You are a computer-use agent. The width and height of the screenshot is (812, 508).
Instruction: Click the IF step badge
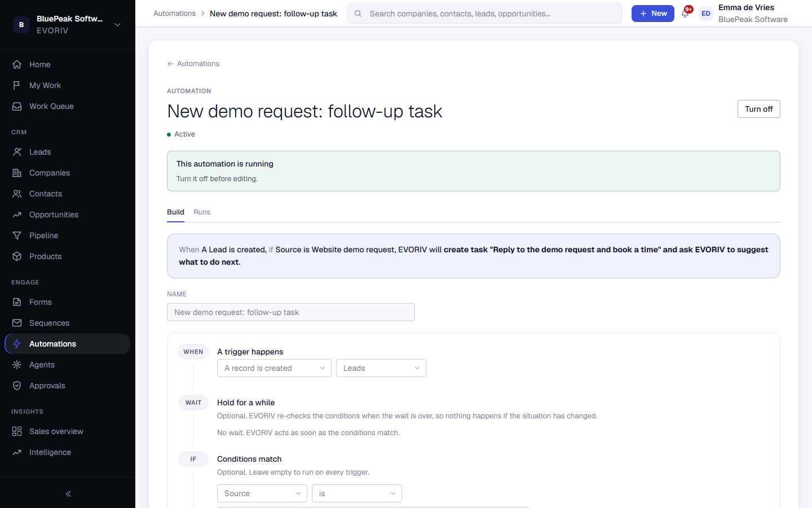193,459
